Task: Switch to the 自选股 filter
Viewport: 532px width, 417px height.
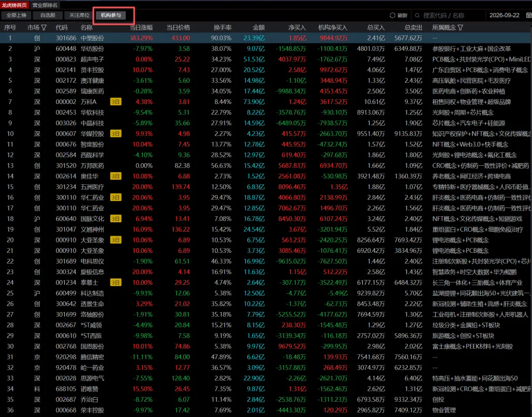Action: (x=47, y=15)
